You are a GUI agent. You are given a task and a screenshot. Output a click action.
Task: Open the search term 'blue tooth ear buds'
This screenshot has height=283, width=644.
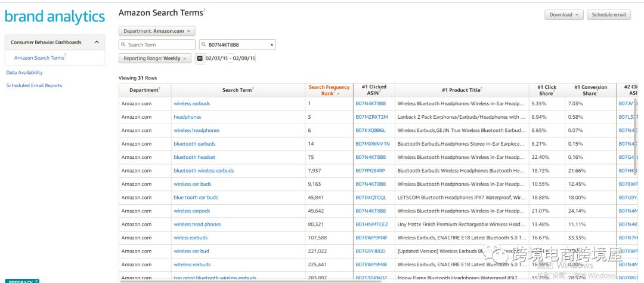[x=196, y=198]
